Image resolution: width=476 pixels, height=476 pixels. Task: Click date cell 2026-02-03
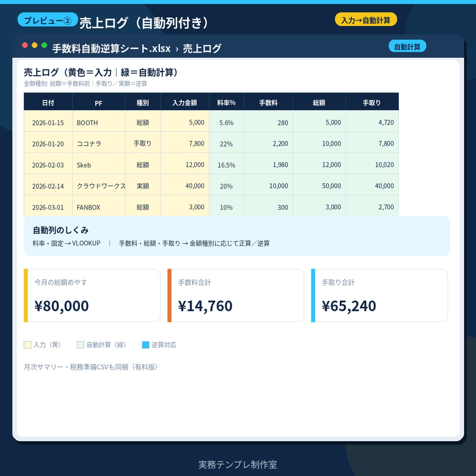tap(48, 164)
